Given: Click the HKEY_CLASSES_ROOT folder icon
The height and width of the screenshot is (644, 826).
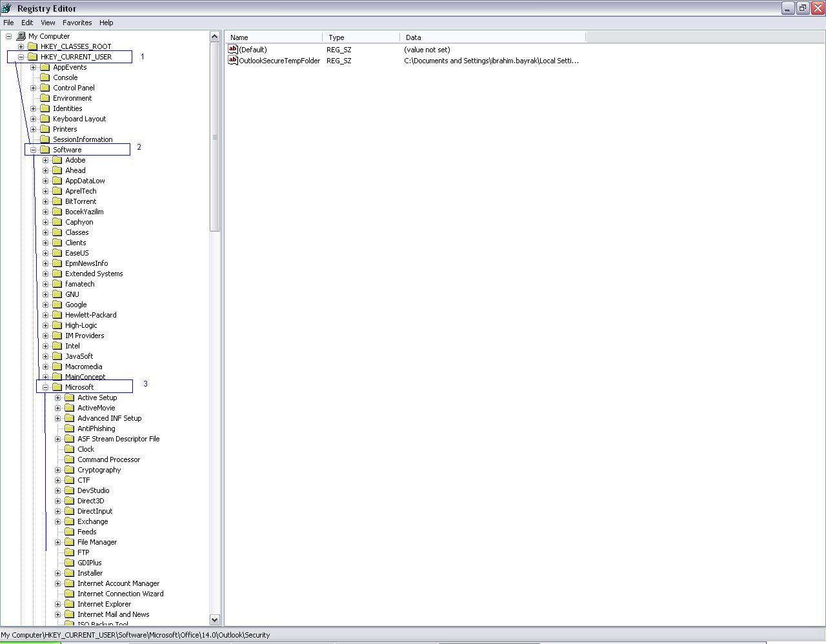Looking at the screenshot, I should [33, 46].
